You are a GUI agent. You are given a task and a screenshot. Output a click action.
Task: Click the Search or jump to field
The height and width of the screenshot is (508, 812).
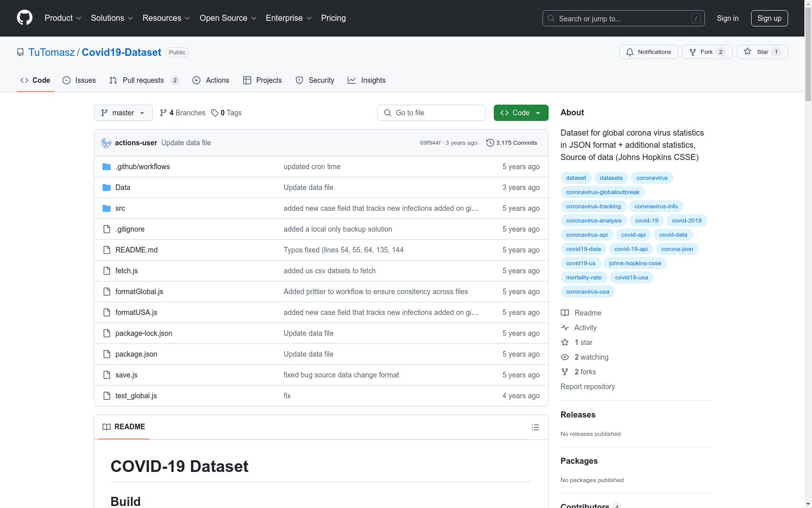(624, 18)
